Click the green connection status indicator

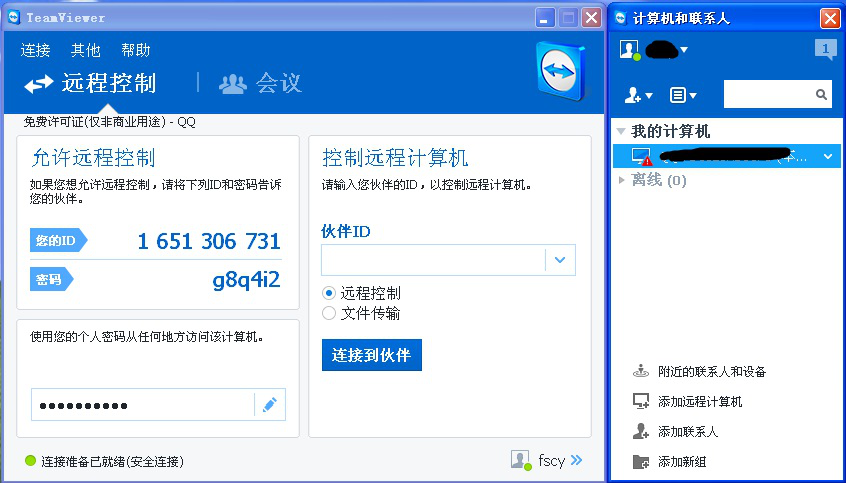(30, 461)
